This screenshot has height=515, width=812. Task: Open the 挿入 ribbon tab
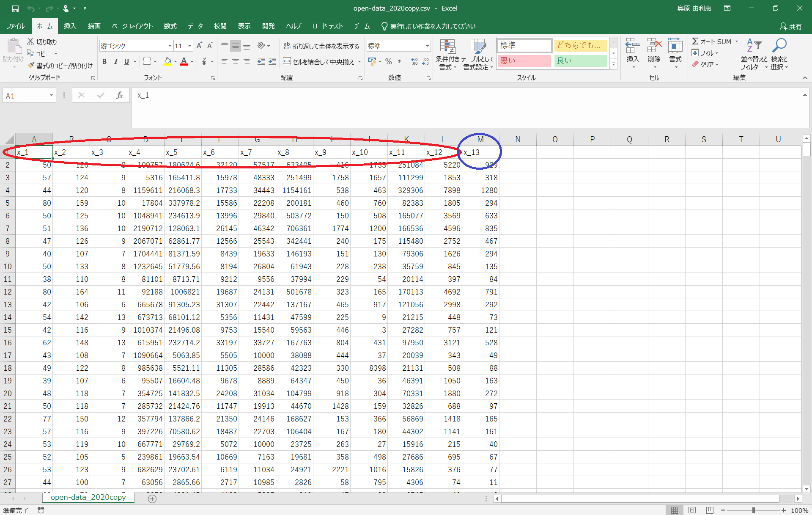click(70, 26)
